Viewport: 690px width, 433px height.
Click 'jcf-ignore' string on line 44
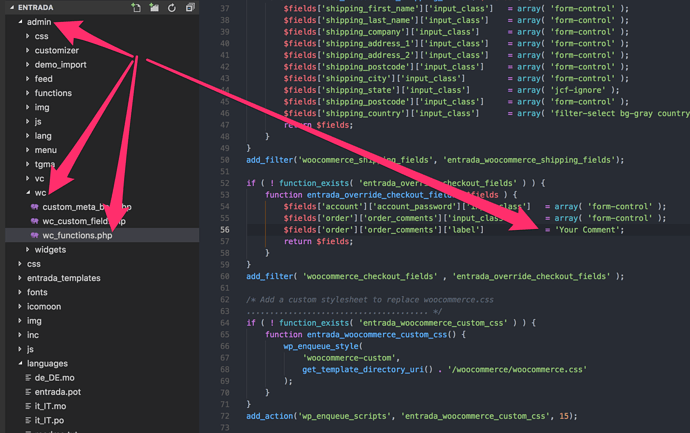[x=578, y=90]
